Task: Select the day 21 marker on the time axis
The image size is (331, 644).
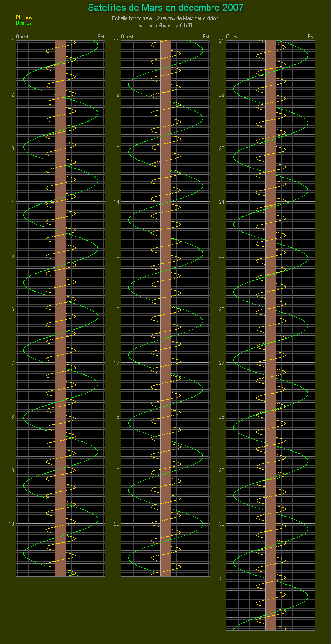Action: pyautogui.click(x=221, y=41)
